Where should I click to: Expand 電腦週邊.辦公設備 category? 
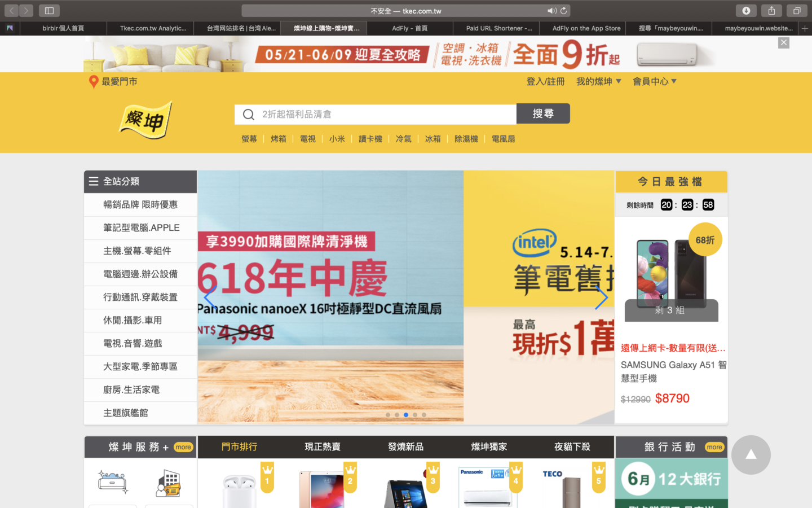pyautogui.click(x=140, y=274)
